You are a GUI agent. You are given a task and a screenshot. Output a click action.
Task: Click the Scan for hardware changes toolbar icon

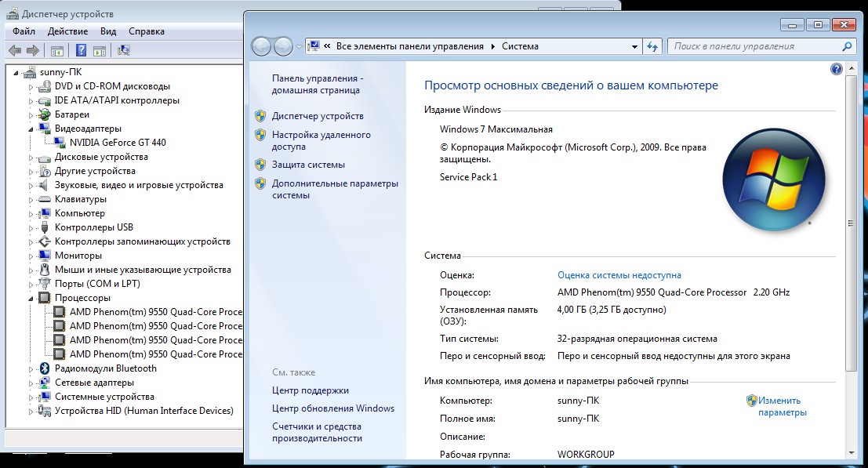coord(123,51)
